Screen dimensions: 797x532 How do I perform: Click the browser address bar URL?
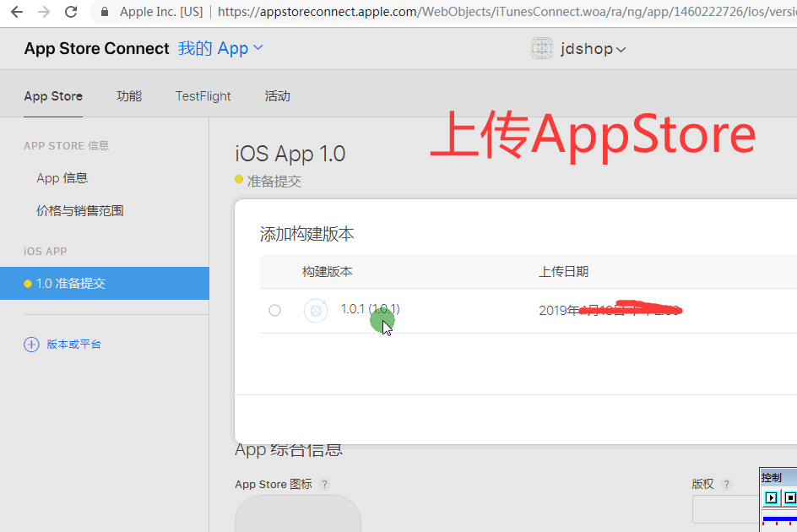coord(507,12)
